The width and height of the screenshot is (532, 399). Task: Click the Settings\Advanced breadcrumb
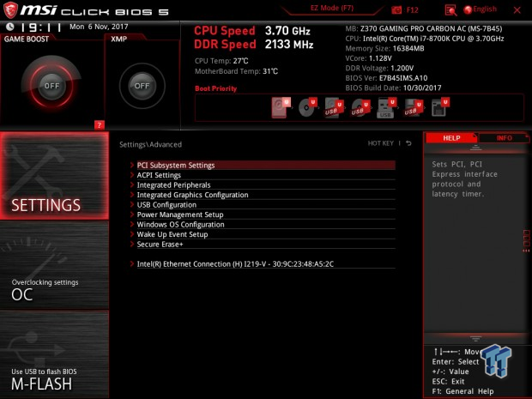click(x=150, y=144)
